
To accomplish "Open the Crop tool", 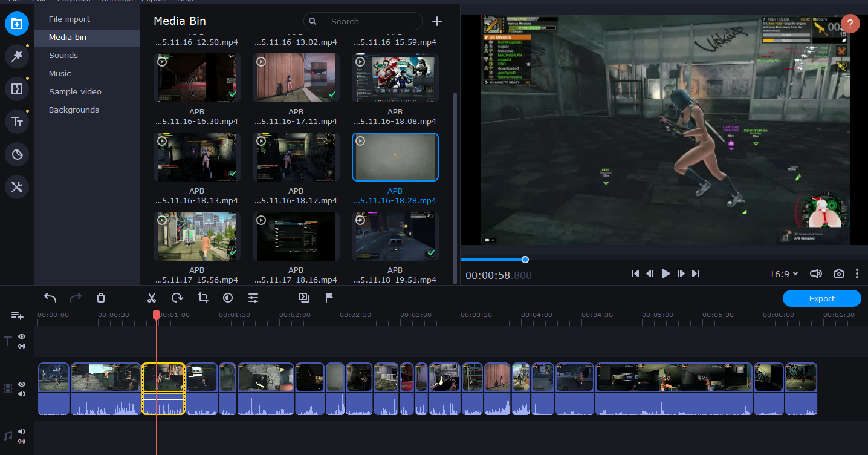I will (x=202, y=298).
